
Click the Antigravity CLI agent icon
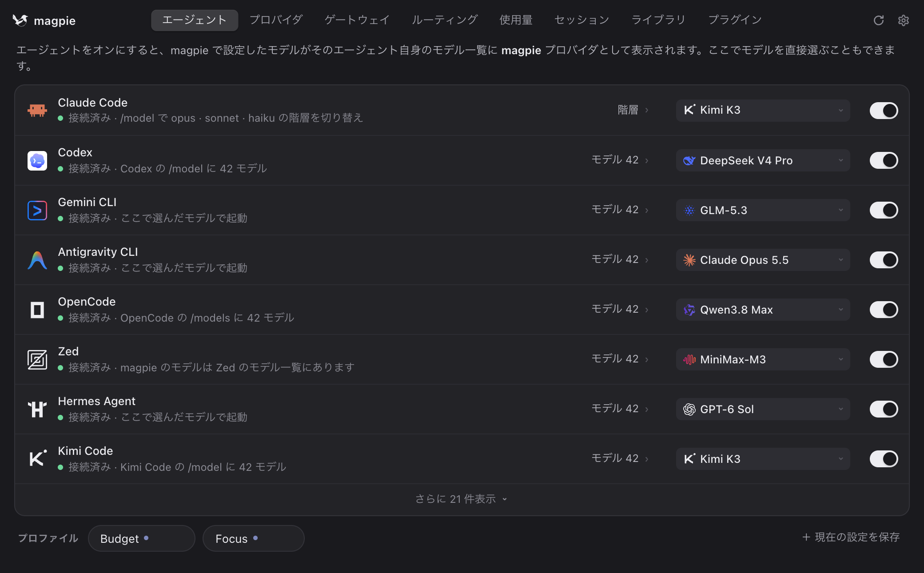coord(37,260)
